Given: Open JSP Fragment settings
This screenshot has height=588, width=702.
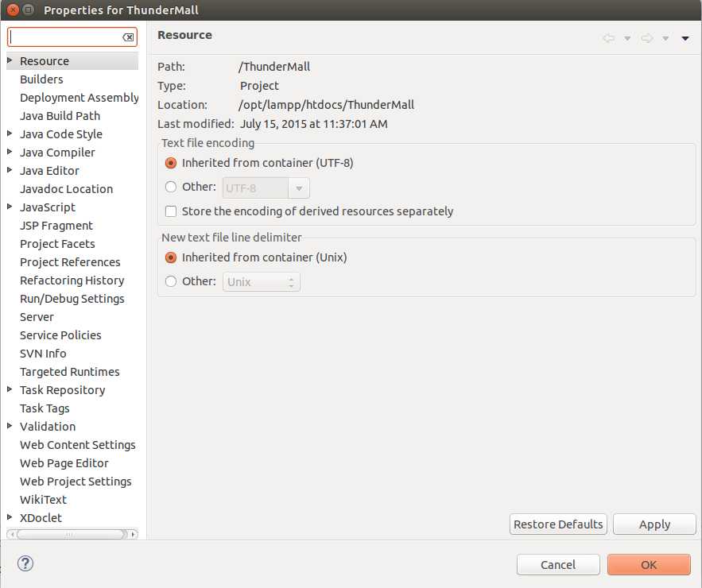Looking at the screenshot, I should (x=56, y=226).
